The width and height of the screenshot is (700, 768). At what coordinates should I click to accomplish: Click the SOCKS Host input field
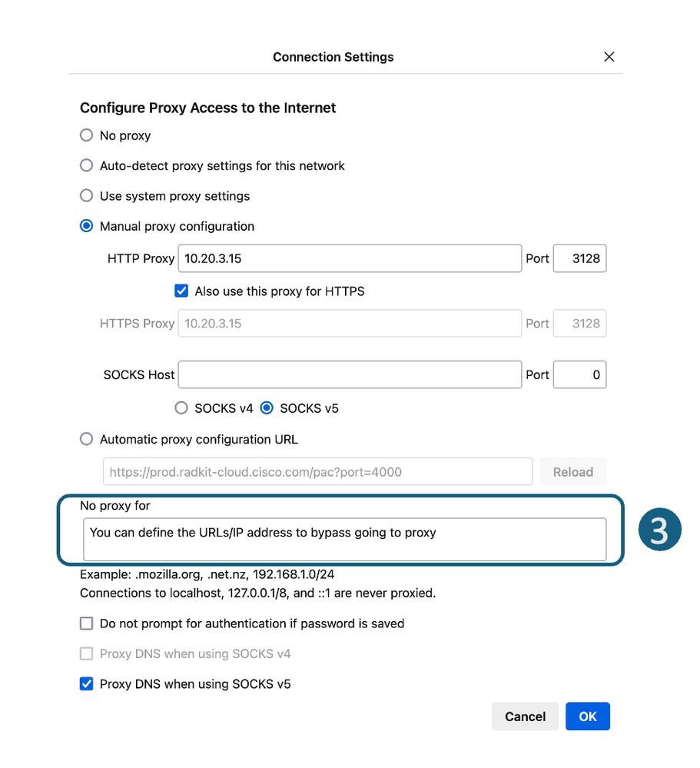coord(350,374)
